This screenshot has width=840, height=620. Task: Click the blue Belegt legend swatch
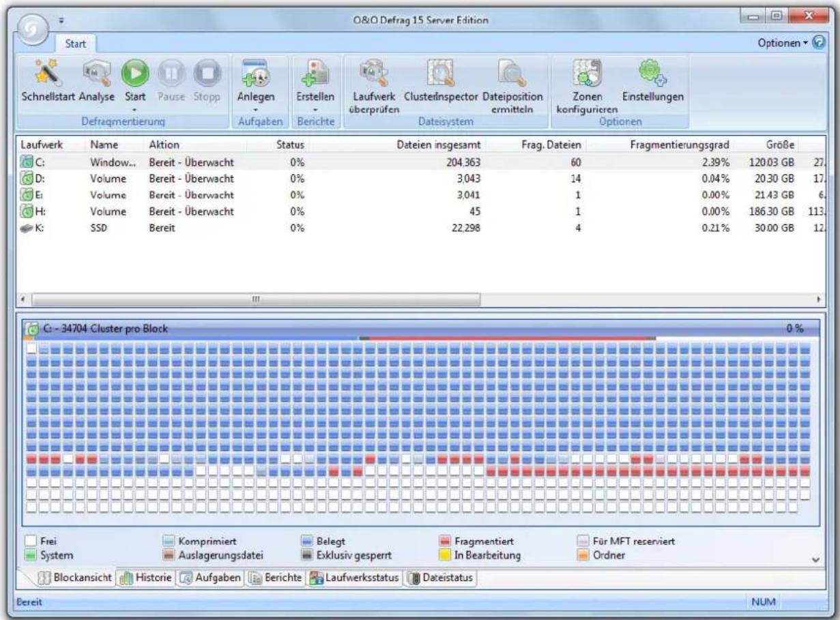pos(307,541)
